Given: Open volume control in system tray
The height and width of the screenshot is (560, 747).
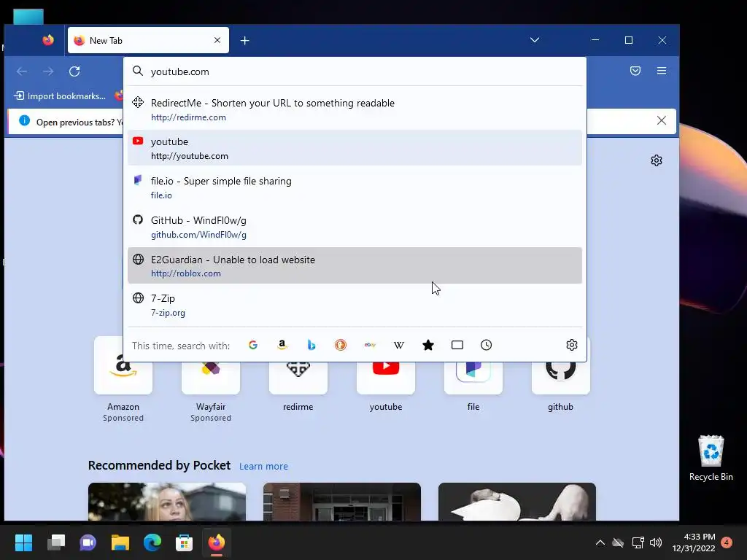Looking at the screenshot, I should [656, 542].
